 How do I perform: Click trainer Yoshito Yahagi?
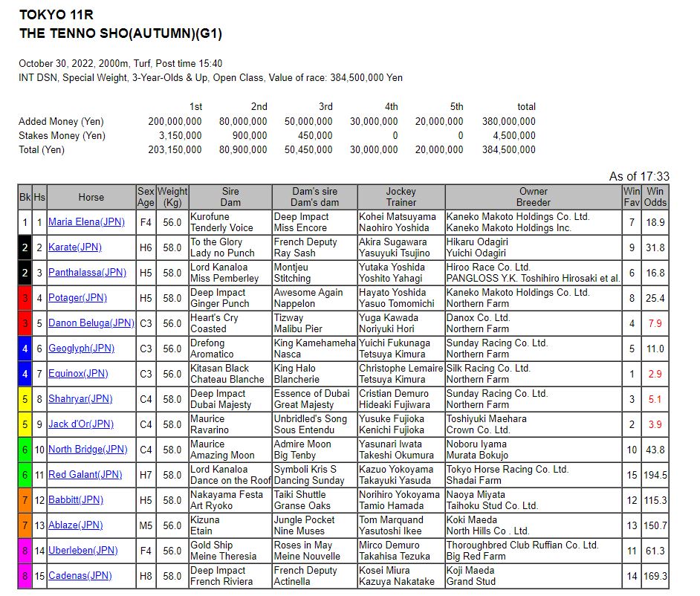pyautogui.click(x=391, y=278)
